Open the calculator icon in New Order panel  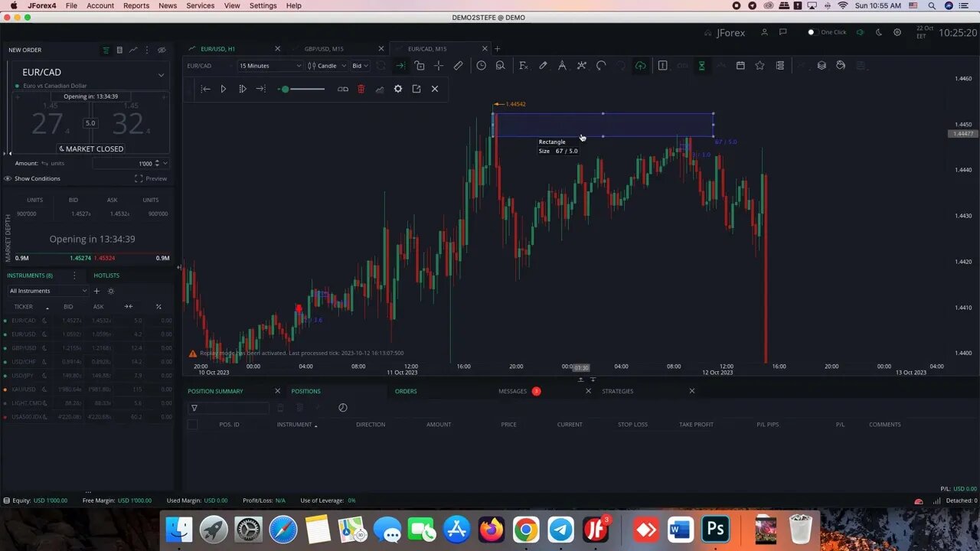(119, 50)
